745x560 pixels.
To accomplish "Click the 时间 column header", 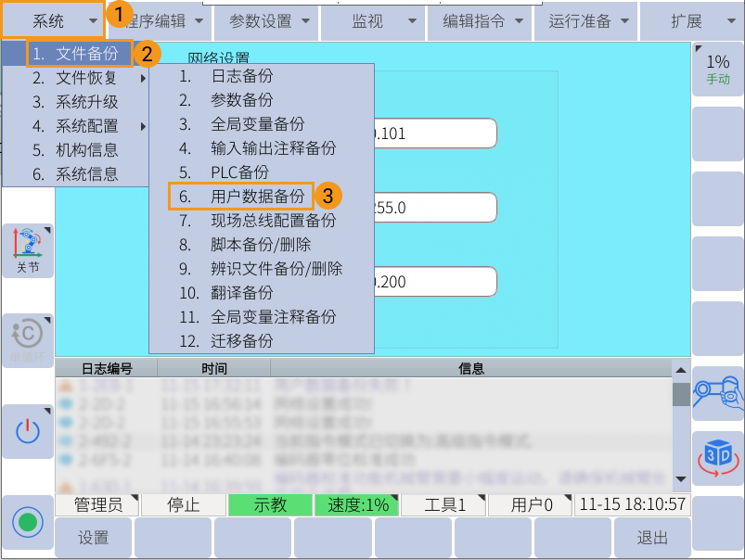I will (x=213, y=369).
